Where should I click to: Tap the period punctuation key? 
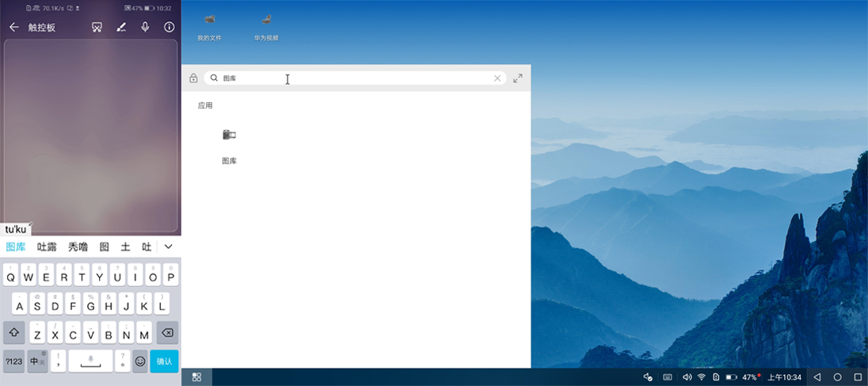click(x=122, y=361)
